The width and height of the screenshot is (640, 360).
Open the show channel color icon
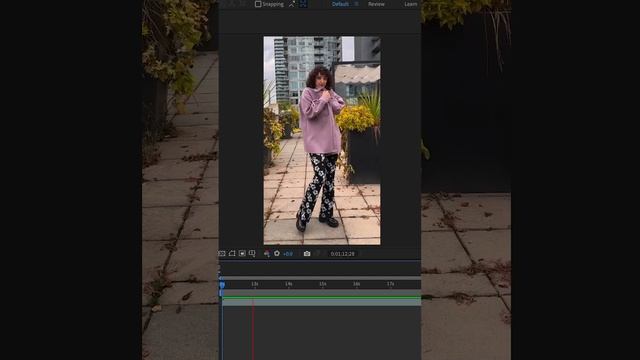(267, 253)
